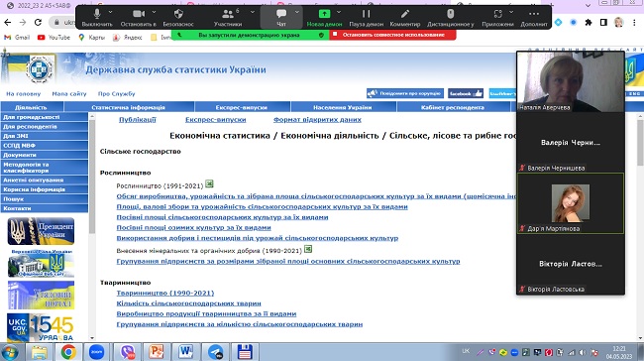This screenshot has height=361, width=644.
Task: Open Карти bookmark
Action: (x=91, y=38)
